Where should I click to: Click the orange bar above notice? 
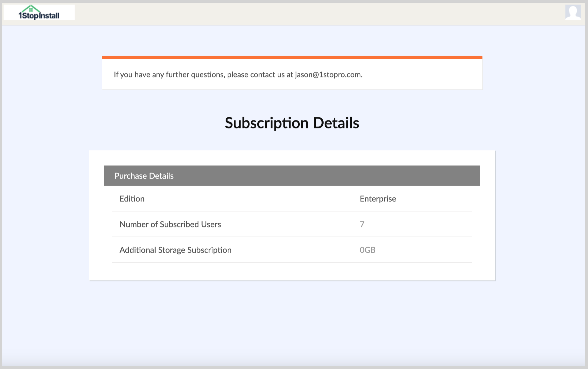click(292, 57)
